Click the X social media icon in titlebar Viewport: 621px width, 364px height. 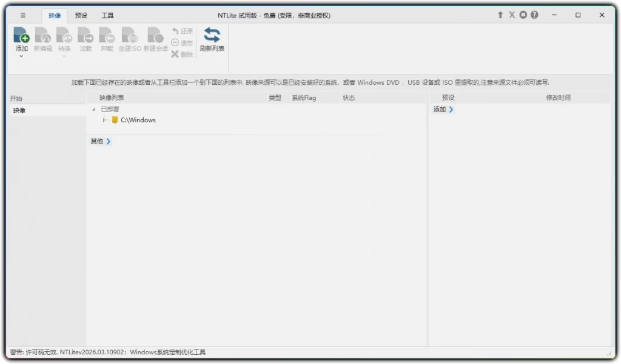tap(511, 15)
